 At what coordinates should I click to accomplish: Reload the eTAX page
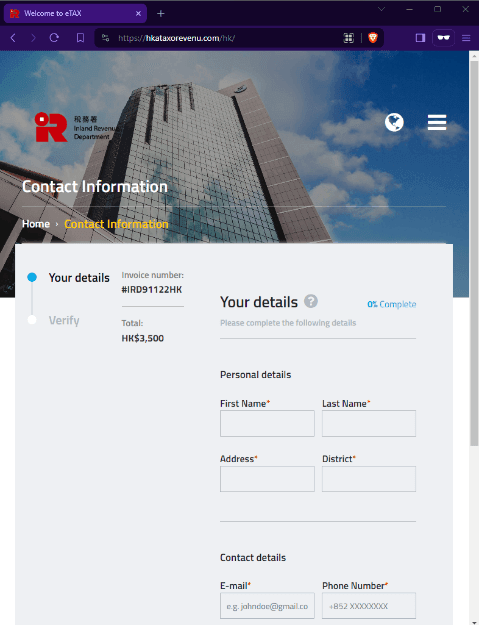(x=54, y=38)
